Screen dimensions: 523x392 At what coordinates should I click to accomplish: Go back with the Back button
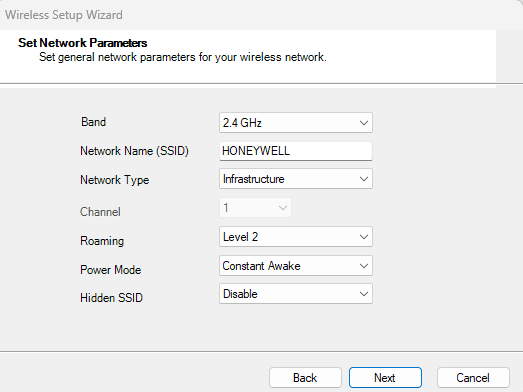tap(305, 378)
